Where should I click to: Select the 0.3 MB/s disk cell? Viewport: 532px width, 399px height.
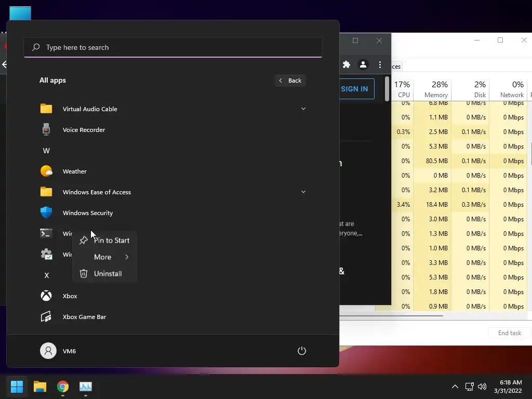pos(470,205)
